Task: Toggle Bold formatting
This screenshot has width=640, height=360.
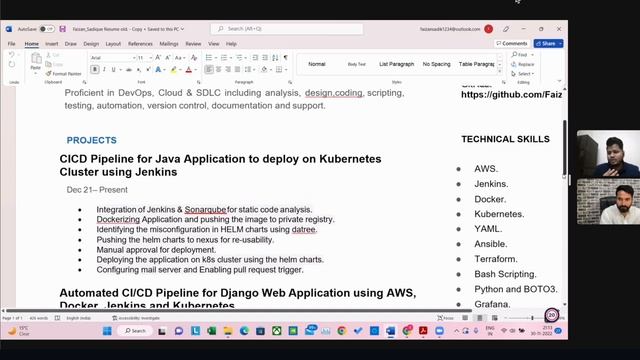Action: 95,69
